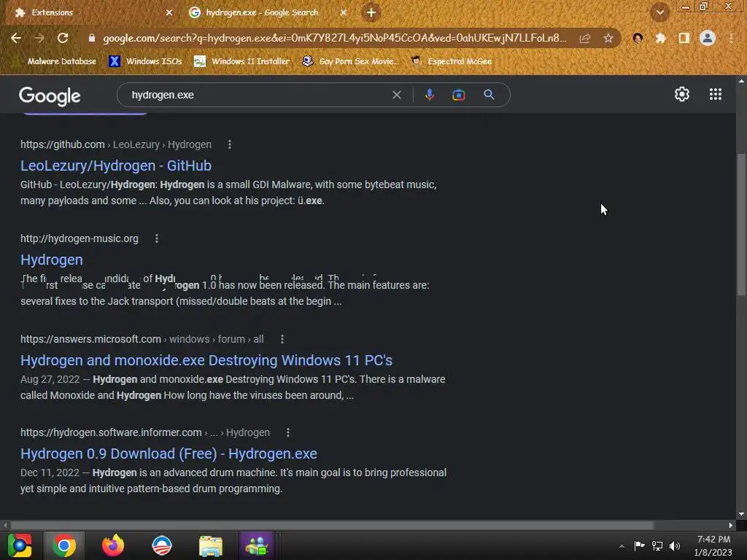Open Hydrogen and monoxide.exe Microsoft answer

click(x=206, y=360)
